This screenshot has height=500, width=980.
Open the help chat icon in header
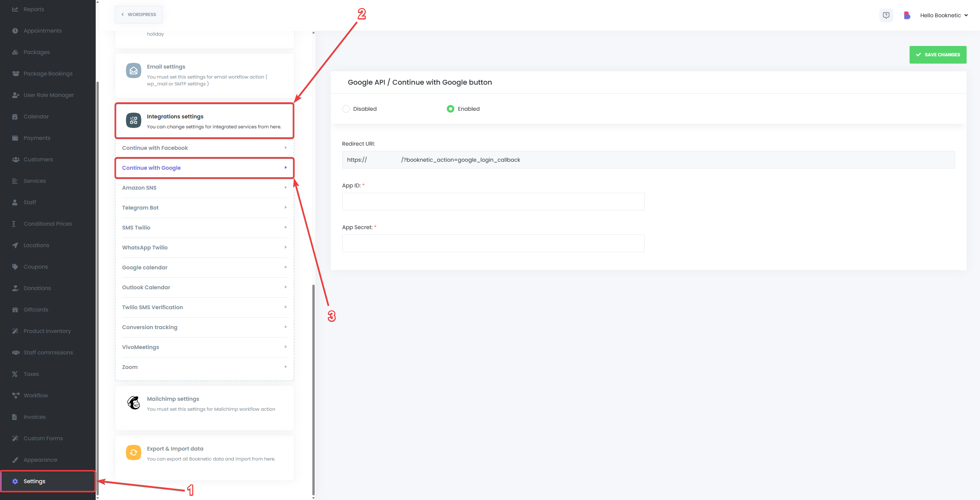click(886, 15)
